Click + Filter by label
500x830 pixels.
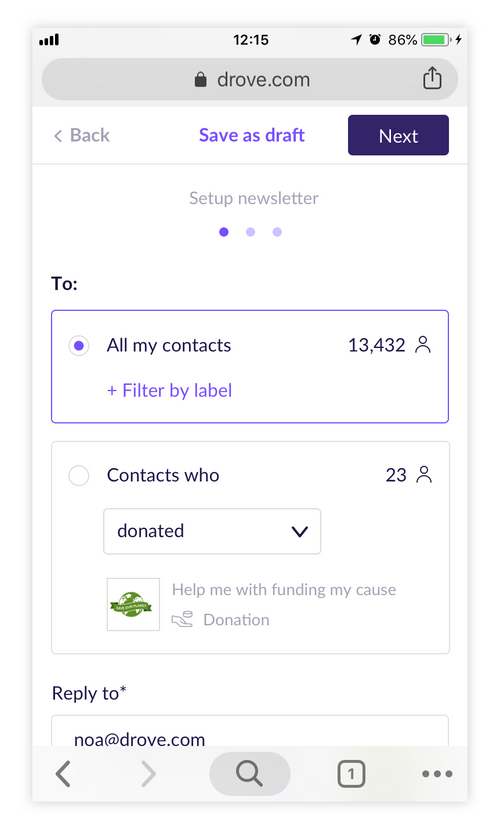coord(169,391)
